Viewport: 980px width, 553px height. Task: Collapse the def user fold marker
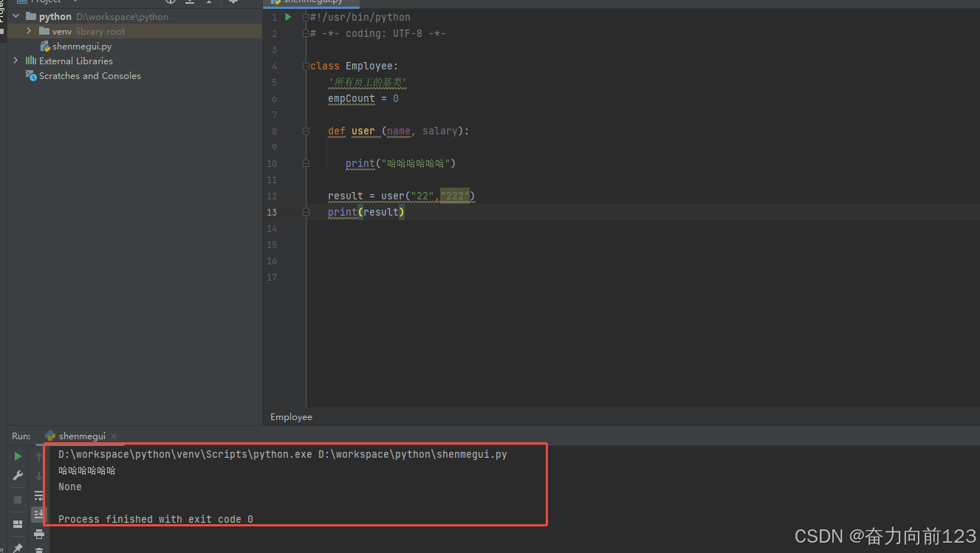pos(306,131)
